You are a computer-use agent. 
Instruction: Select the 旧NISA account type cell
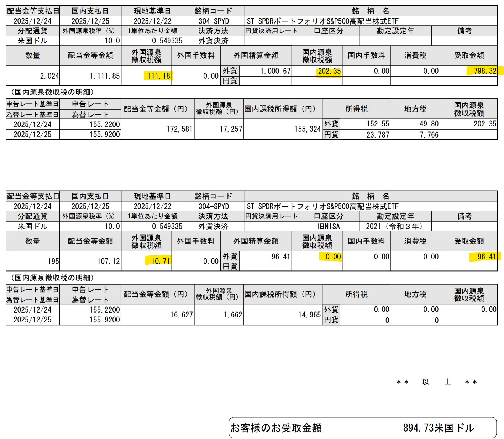[328, 226]
